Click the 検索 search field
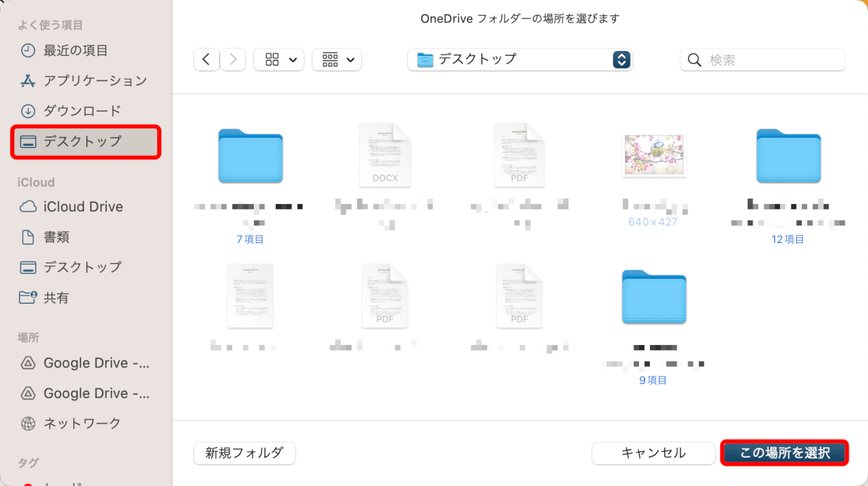 pyautogui.click(x=762, y=60)
